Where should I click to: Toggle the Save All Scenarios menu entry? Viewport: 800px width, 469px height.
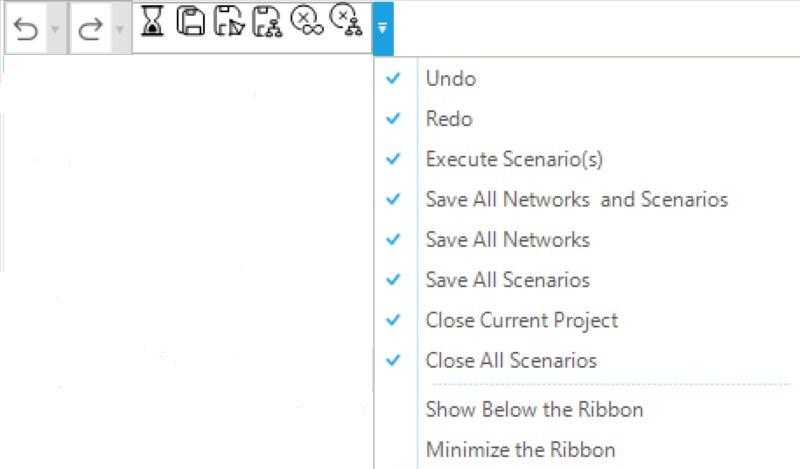coord(507,280)
